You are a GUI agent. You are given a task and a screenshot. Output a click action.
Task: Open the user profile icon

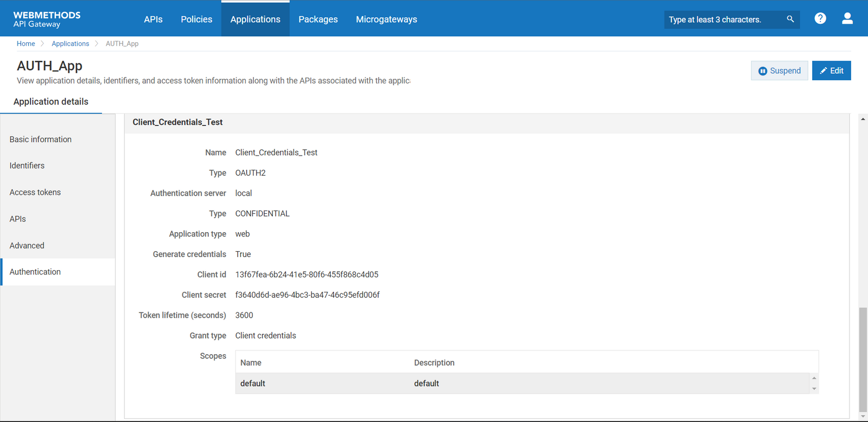click(x=847, y=18)
